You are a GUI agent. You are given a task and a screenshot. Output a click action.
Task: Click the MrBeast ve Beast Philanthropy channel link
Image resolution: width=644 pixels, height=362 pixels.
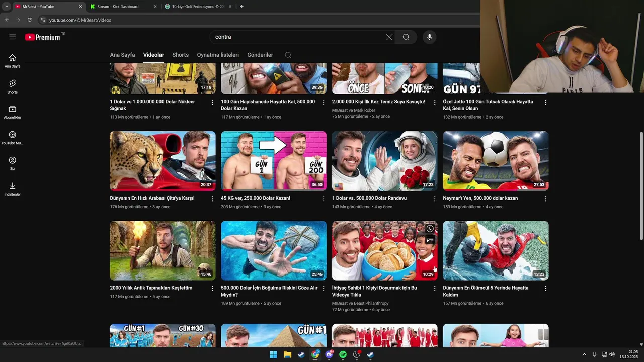[360, 303]
